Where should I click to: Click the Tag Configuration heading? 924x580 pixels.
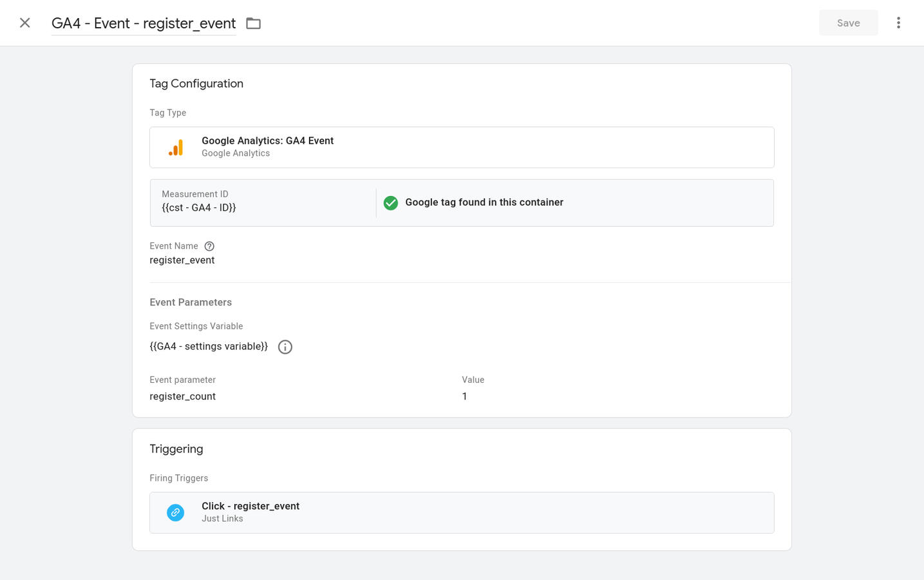click(196, 84)
